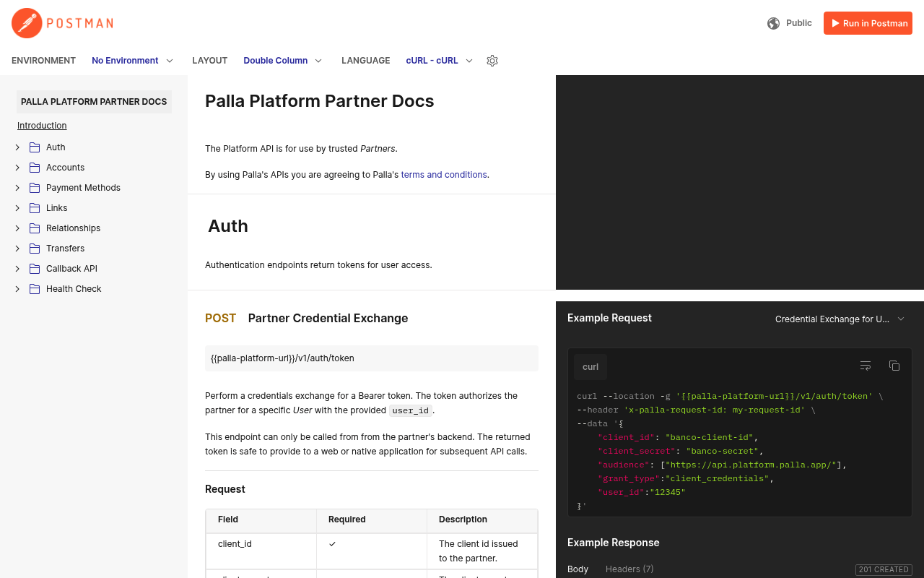This screenshot has height=578, width=924.
Task: Click the Request section heading
Action: (225, 489)
